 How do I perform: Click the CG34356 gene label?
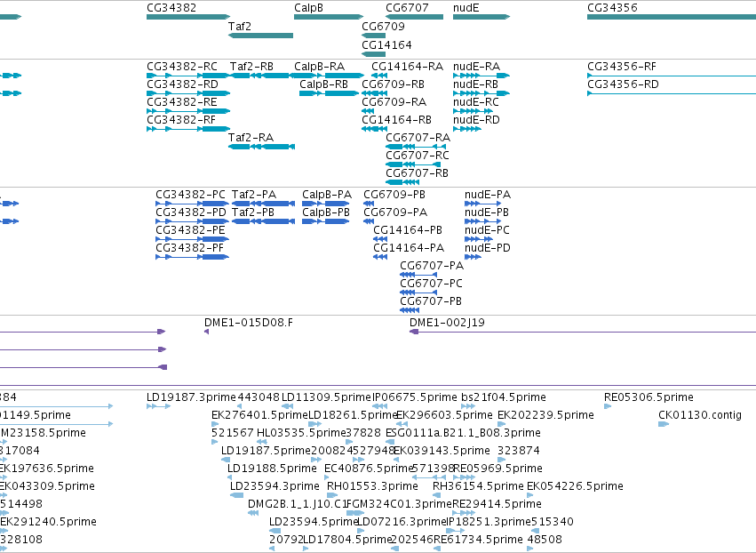coord(612,8)
